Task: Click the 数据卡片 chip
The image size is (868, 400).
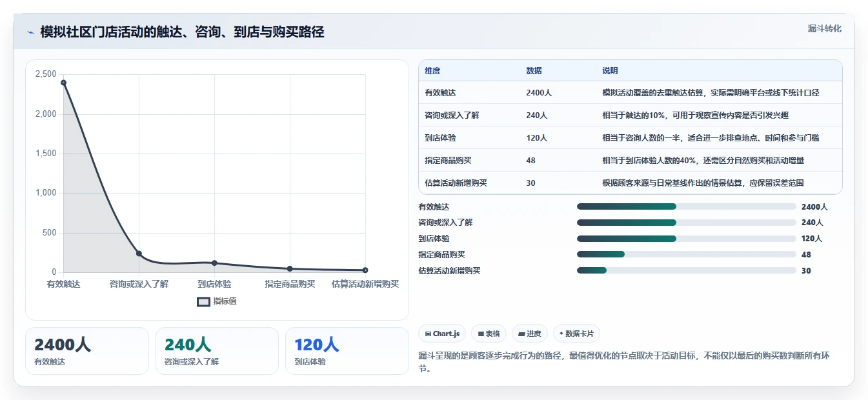Action: (x=576, y=334)
